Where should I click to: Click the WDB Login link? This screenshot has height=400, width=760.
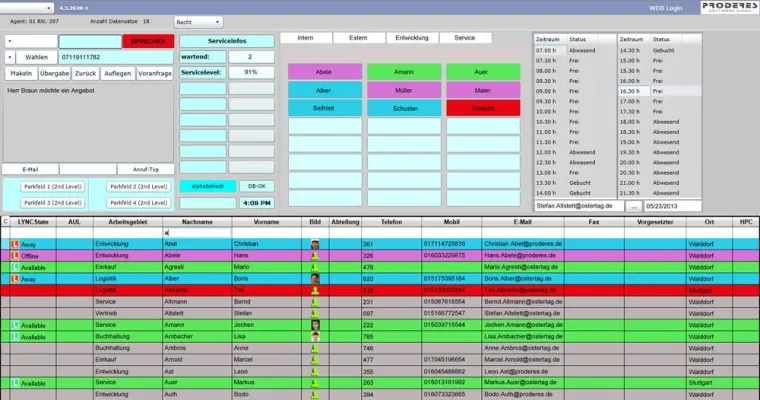click(665, 8)
